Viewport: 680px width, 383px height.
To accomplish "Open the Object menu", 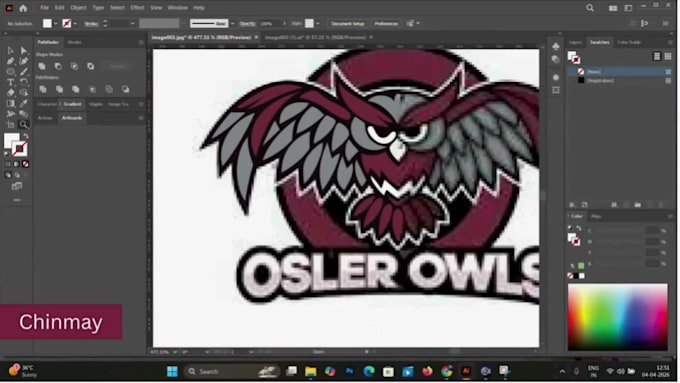I will point(78,8).
